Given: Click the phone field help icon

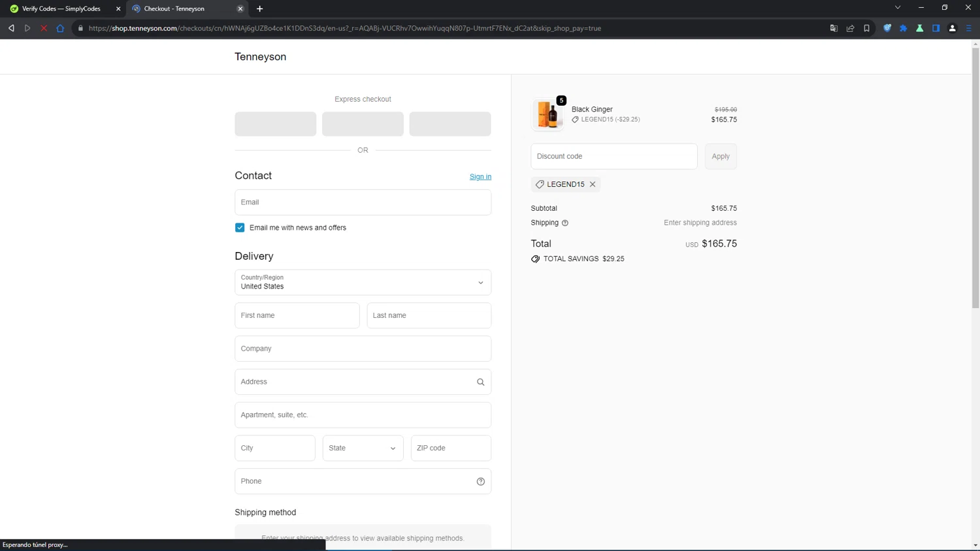Looking at the screenshot, I should click(481, 482).
